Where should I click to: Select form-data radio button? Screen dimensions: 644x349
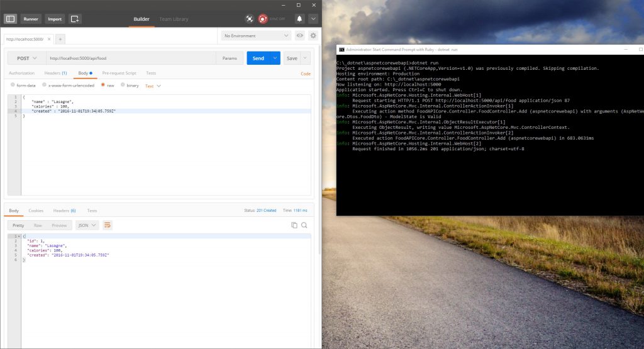[13, 85]
